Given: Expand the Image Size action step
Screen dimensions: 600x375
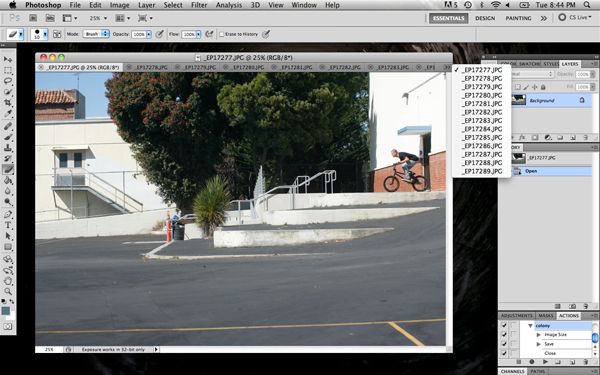Looking at the screenshot, I should coord(539,334).
